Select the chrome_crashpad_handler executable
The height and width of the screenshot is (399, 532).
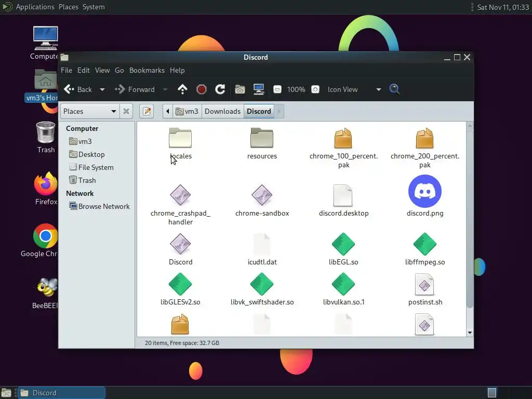click(x=180, y=205)
